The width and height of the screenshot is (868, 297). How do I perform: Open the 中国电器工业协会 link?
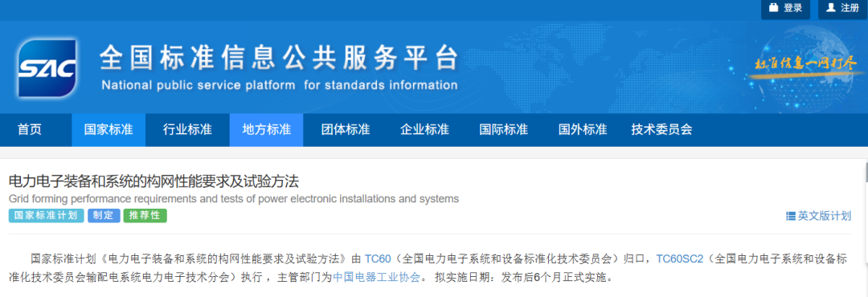point(377,278)
